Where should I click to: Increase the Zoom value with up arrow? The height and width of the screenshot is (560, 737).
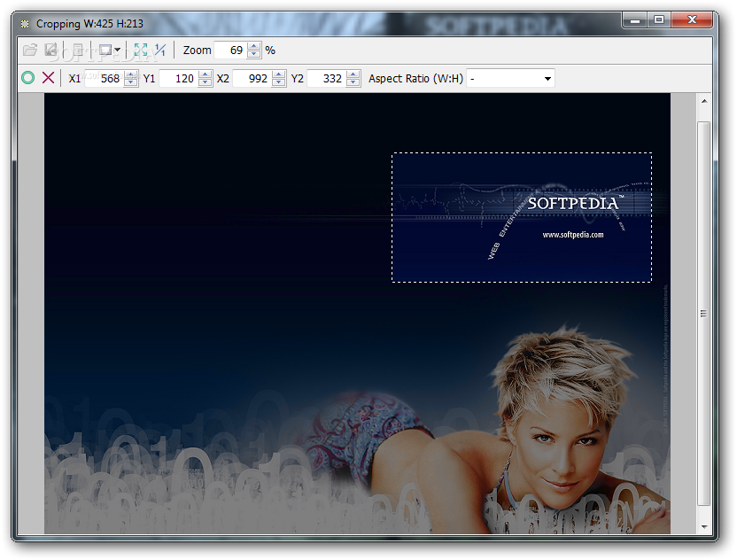click(254, 46)
